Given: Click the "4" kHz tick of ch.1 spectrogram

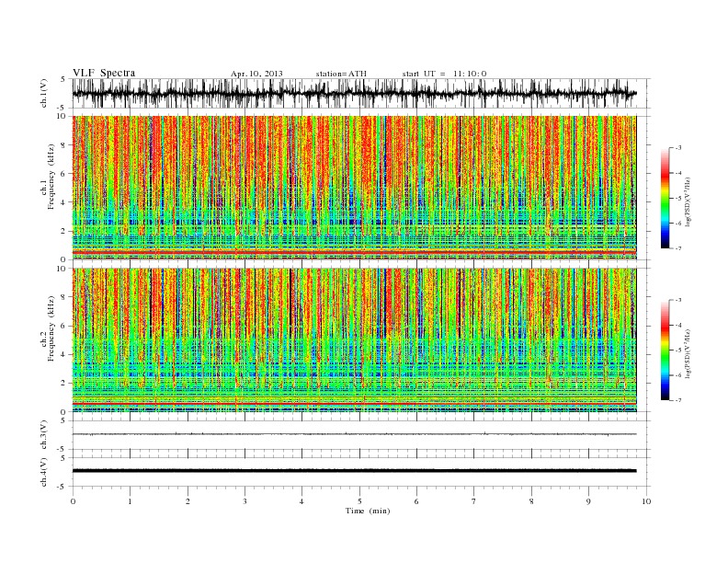Looking at the screenshot, I should (64, 202).
